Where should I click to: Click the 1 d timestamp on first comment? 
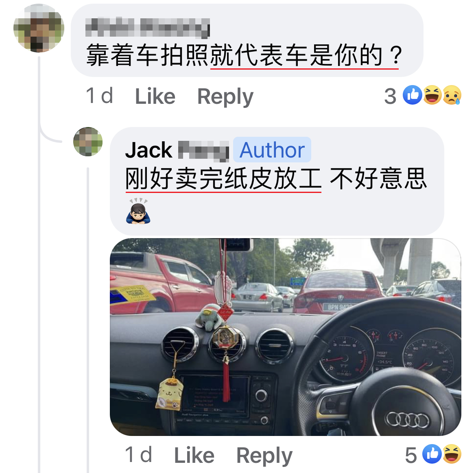(x=100, y=96)
